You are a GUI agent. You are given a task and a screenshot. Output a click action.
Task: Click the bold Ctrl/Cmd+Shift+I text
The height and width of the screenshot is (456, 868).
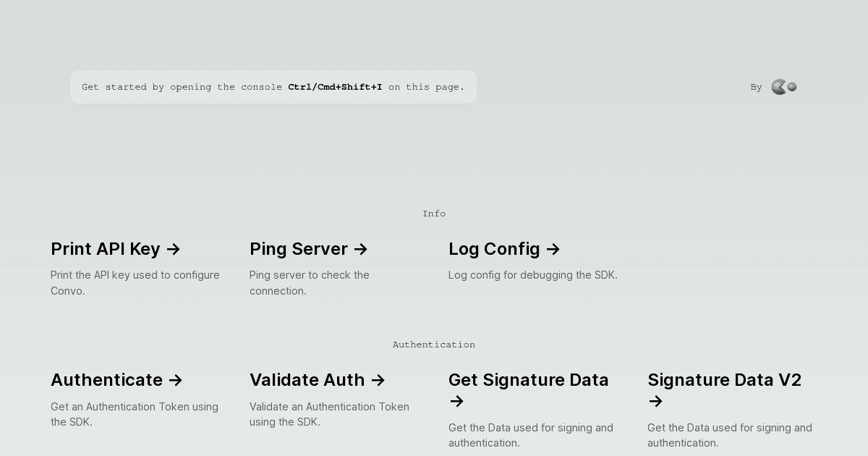335,87
